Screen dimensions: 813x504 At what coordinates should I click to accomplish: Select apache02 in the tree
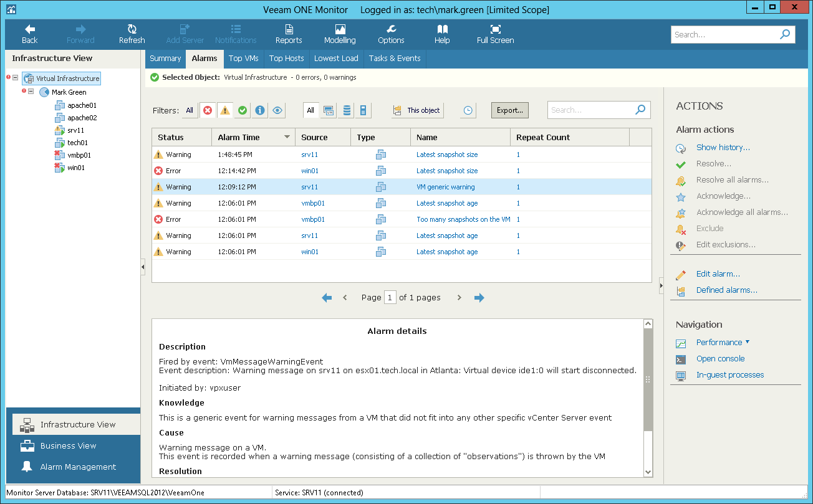coord(82,118)
